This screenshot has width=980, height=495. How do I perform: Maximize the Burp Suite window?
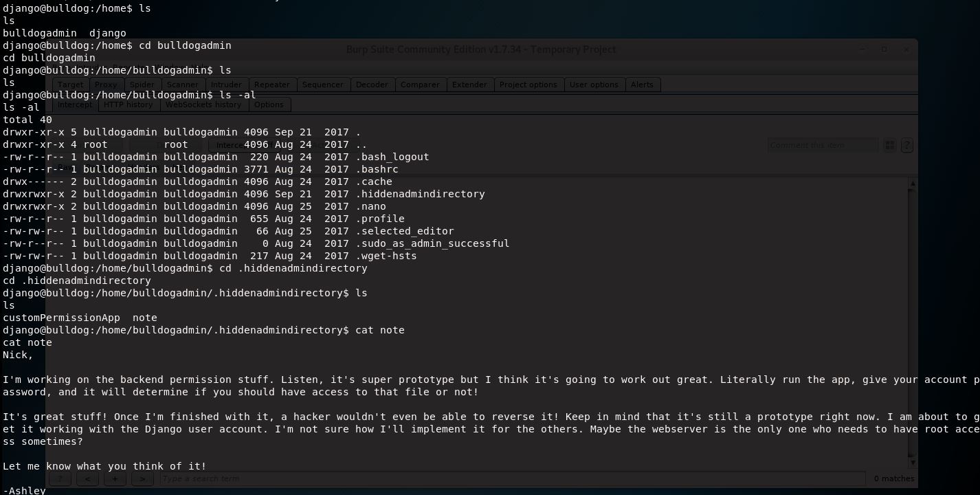click(x=884, y=49)
